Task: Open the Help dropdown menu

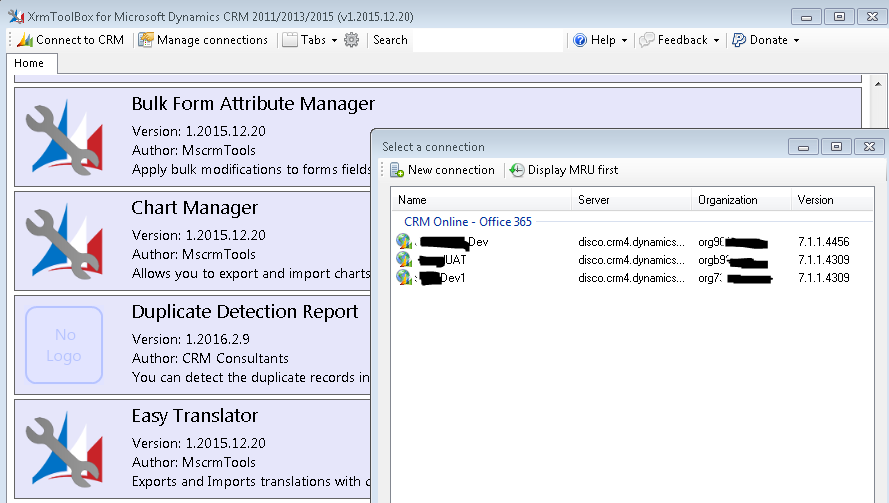Action: (x=600, y=40)
